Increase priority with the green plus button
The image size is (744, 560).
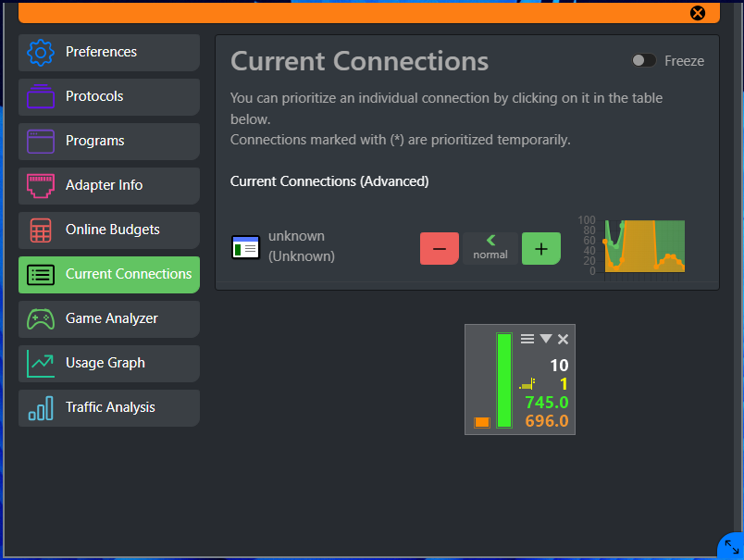pyautogui.click(x=541, y=248)
